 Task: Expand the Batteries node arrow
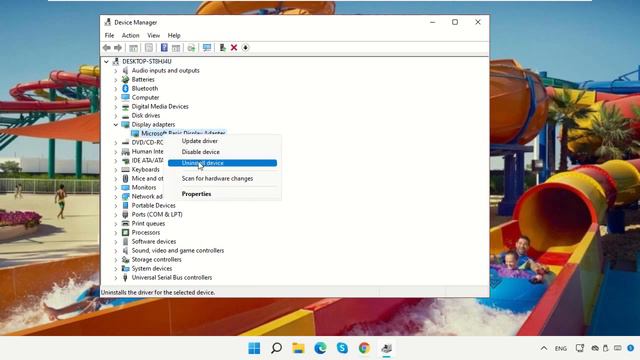click(116, 80)
